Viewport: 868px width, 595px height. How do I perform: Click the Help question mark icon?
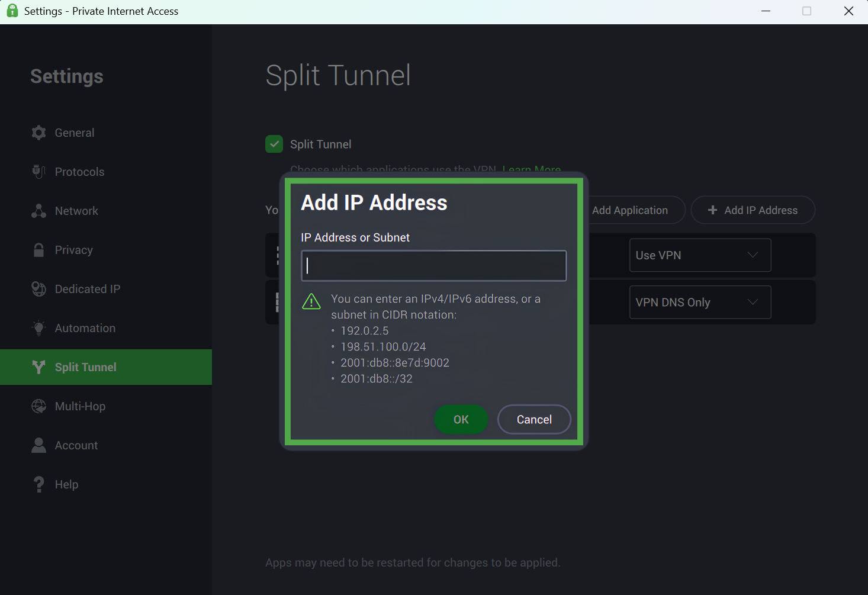point(38,484)
